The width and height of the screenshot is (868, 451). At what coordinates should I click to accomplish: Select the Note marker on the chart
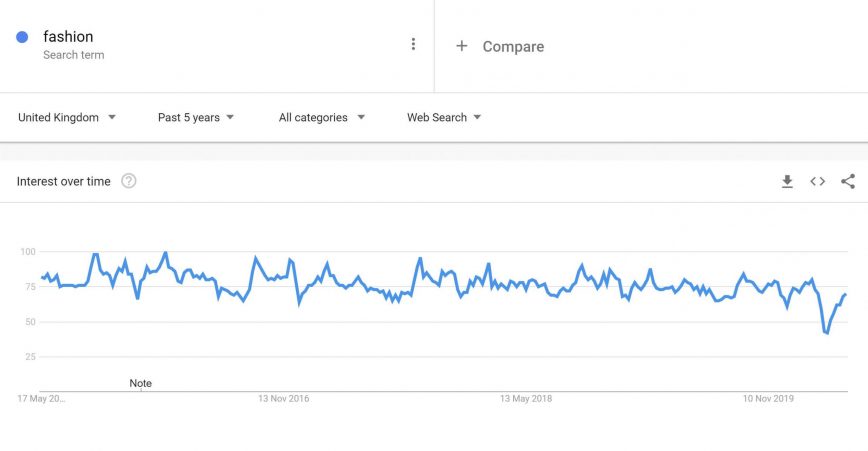click(x=141, y=383)
